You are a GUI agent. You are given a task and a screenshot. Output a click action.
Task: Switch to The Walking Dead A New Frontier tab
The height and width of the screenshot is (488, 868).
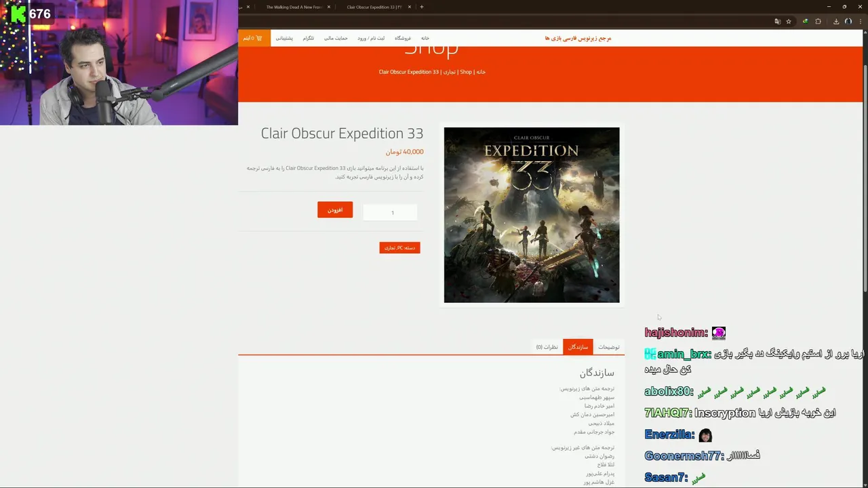(x=294, y=7)
